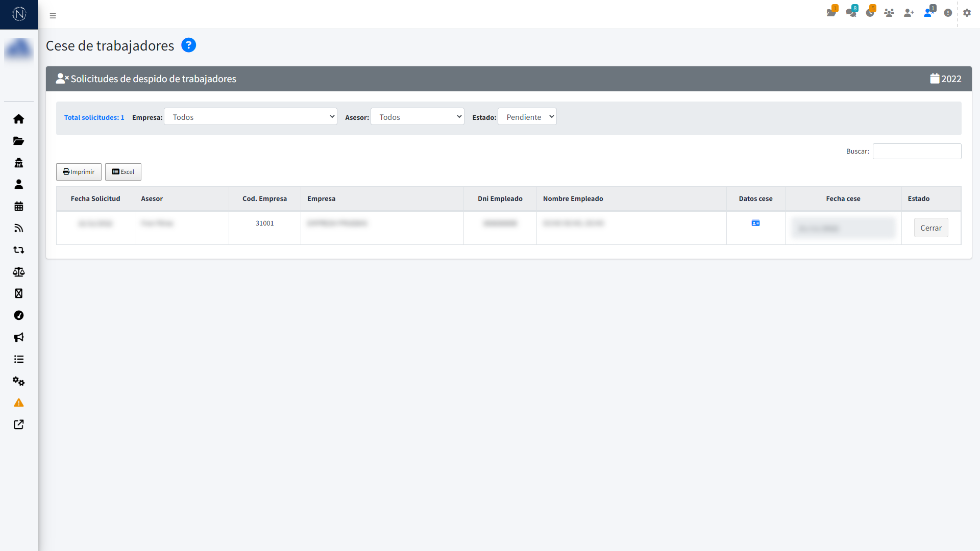
Task: Sort by Nombre Empleado column header
Action: pyautogui.click(x=573, y=198)
